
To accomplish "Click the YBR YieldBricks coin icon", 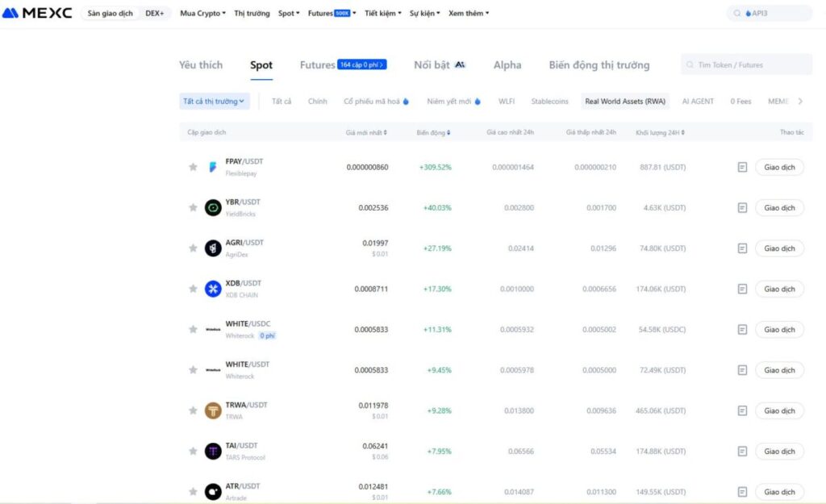I will [213, 207].
